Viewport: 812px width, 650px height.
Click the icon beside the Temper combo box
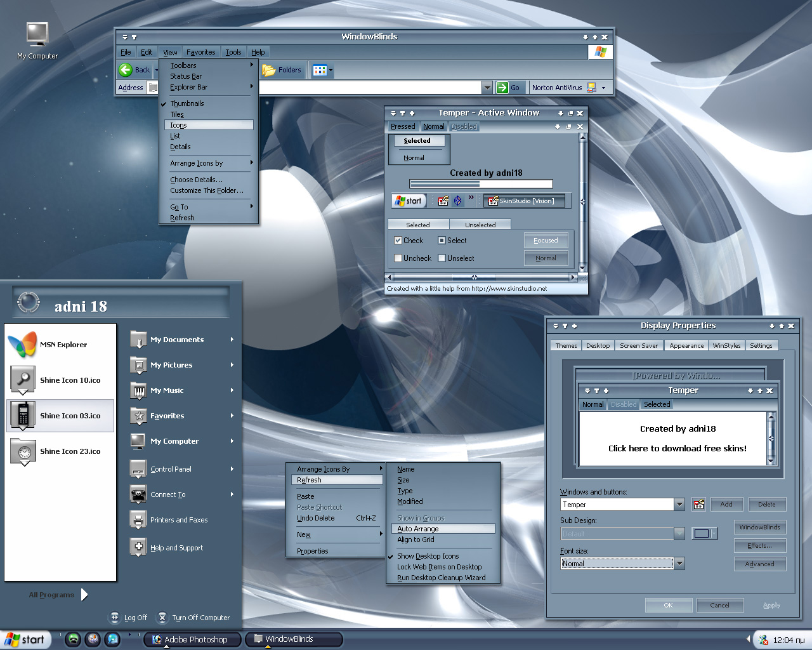point(698,504)
